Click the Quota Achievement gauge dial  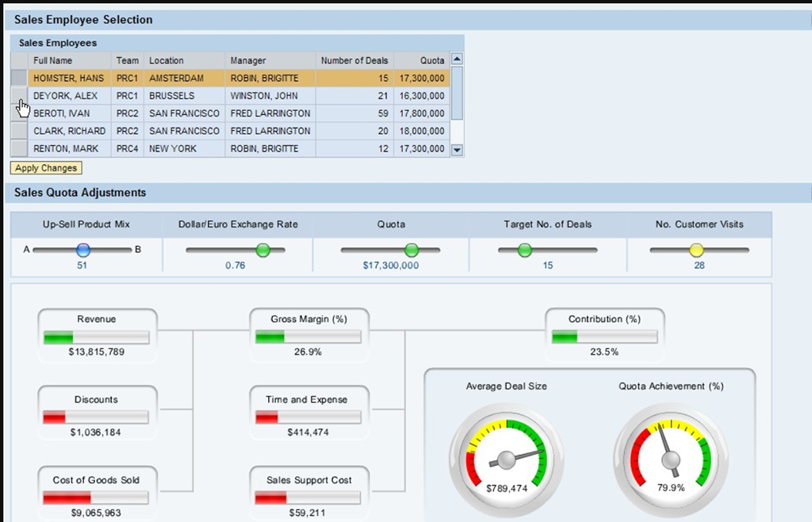tap(671, 459)
